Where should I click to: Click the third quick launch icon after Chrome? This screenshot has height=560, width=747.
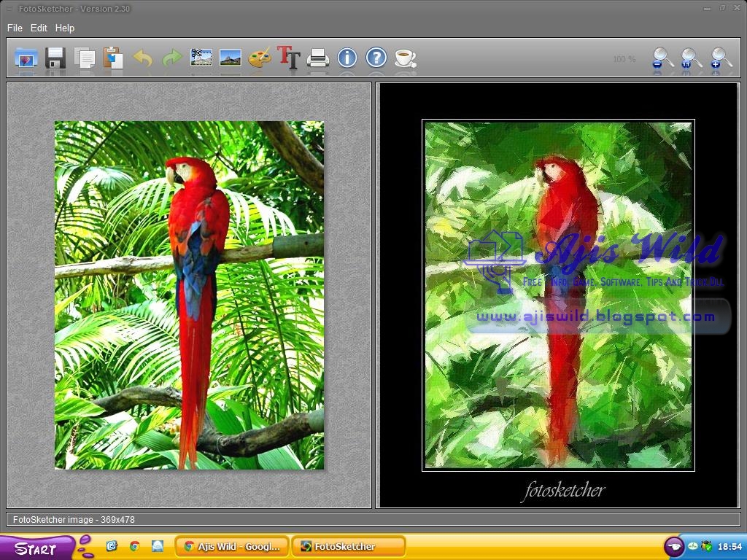pyautogui.click(x=158, y=546)
